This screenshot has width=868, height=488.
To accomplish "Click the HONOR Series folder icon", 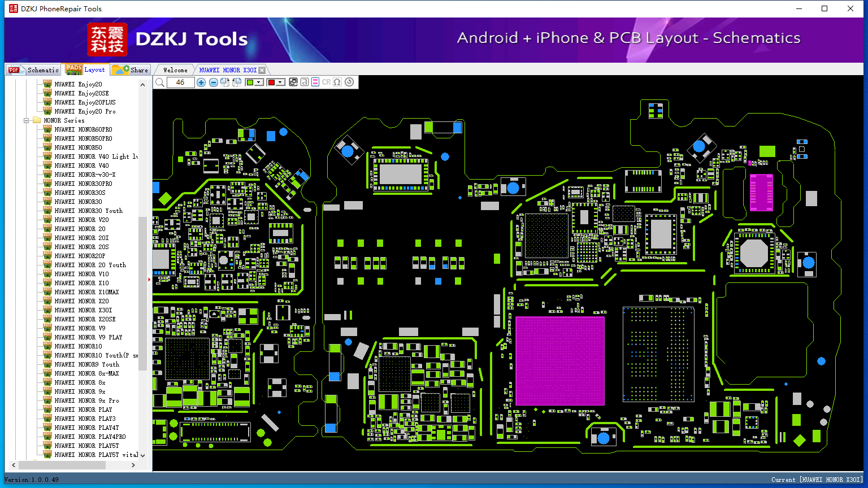I will pos(37,120).
